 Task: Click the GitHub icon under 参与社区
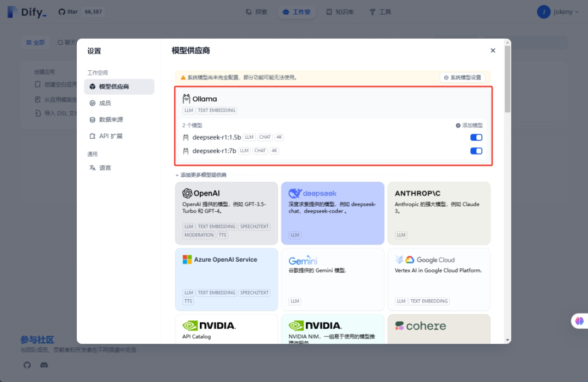coord(27,365)
